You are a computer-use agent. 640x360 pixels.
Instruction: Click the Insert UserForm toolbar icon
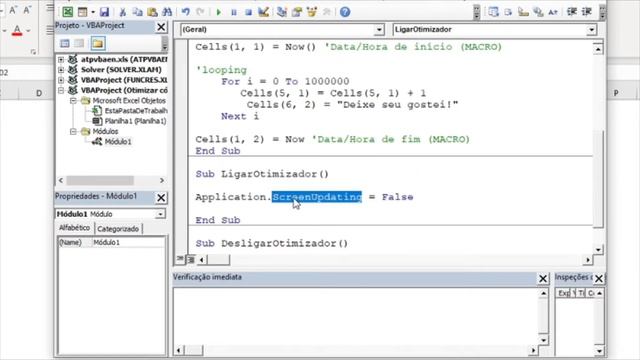click(82, 12)
